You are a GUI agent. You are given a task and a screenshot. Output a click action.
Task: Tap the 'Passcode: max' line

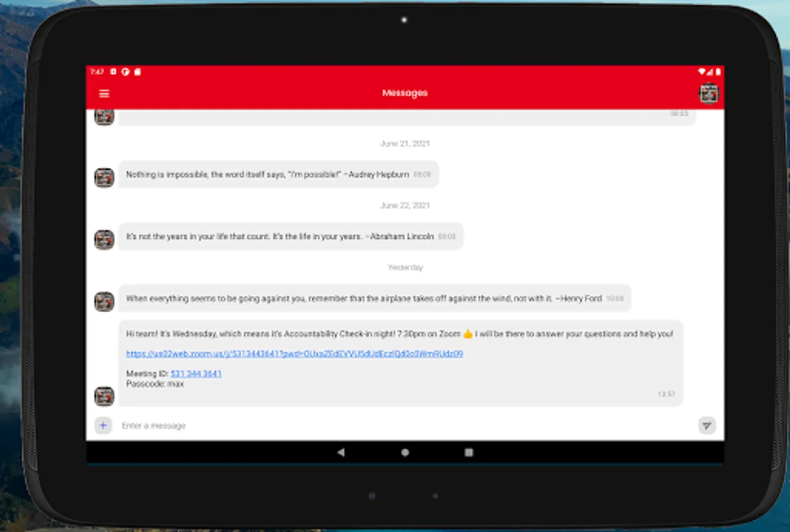click(x=155, y=384)
